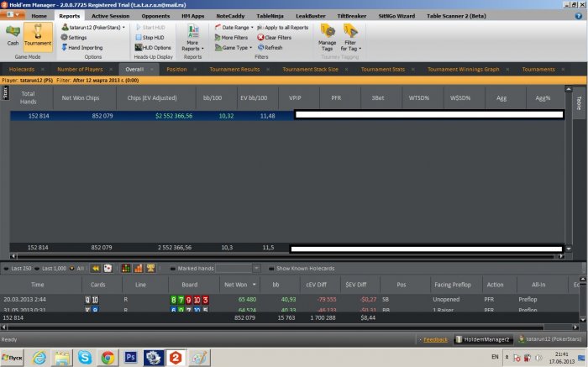Select the 152 814 hands report row

tap(287, 116)
